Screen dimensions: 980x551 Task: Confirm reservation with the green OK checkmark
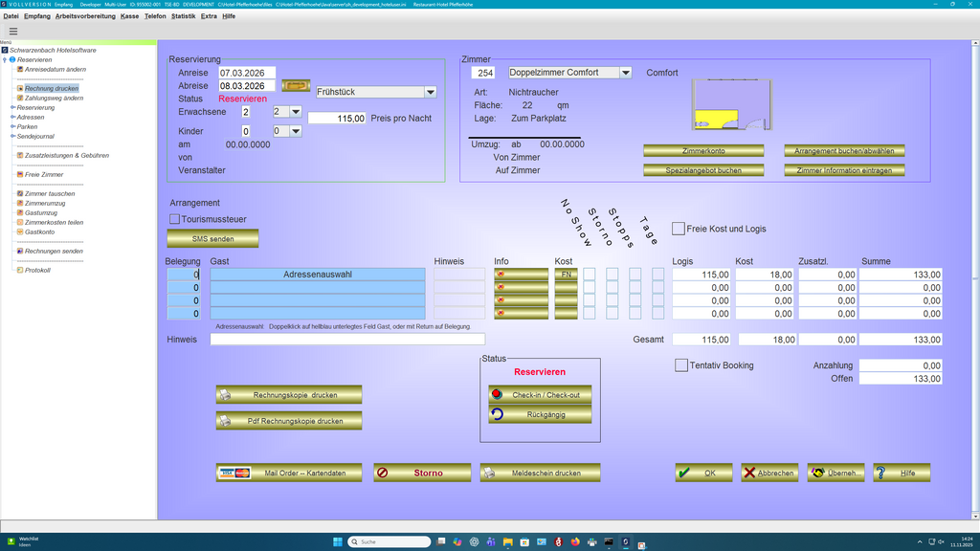[x=685, y=472]
